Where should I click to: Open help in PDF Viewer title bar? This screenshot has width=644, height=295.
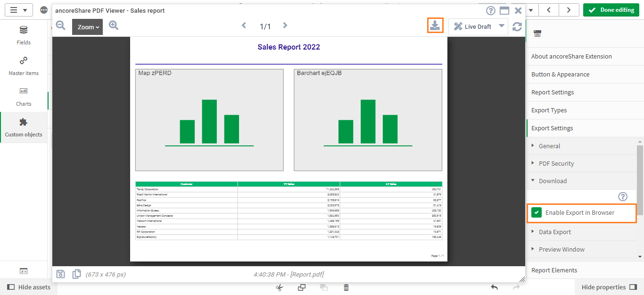click(x=491, y=10)
